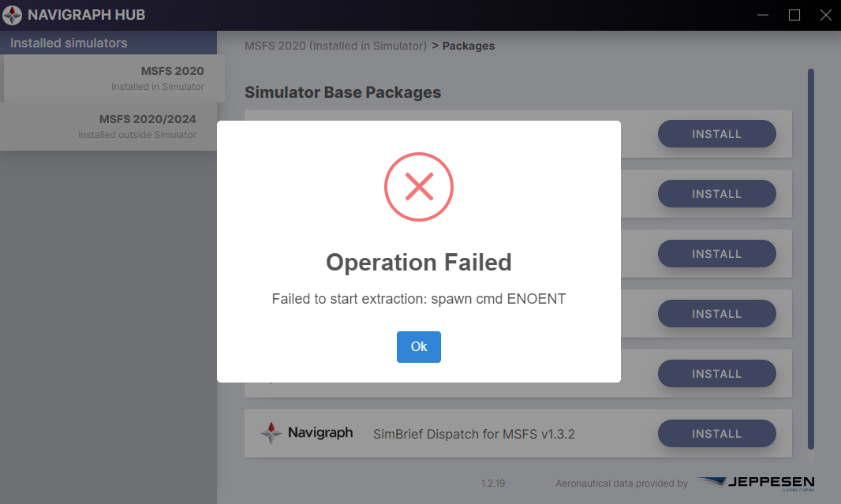The width and height of the screenshot is (841, 504).
Task: Maximize the Navigraph Hub window
Action: click(794, 15)
